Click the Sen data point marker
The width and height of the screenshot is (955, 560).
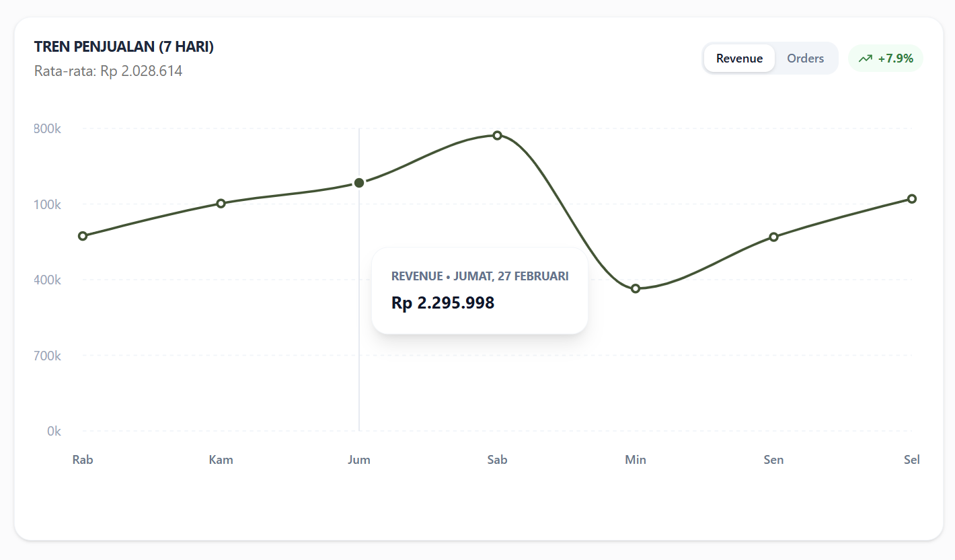[x=773, y=237]
